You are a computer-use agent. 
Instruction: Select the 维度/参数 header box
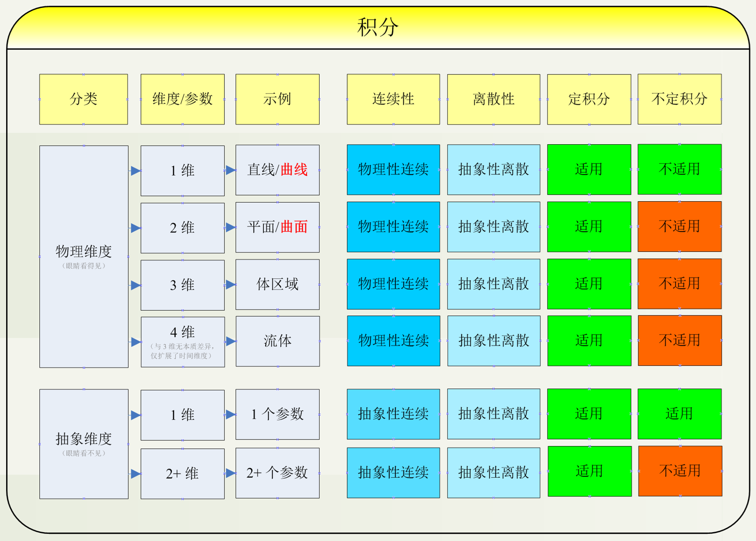pos(182,99)
